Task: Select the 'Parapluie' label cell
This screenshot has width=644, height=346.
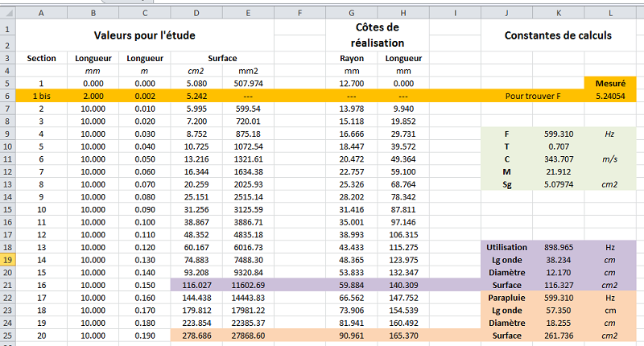Action: [507, 298]
